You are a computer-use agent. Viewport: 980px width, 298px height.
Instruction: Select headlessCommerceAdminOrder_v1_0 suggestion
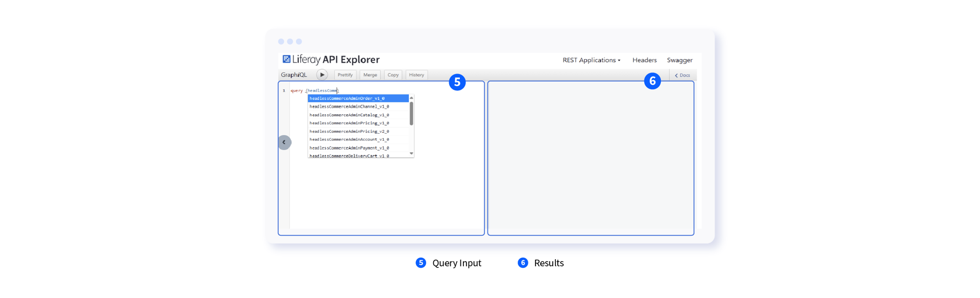358,98
